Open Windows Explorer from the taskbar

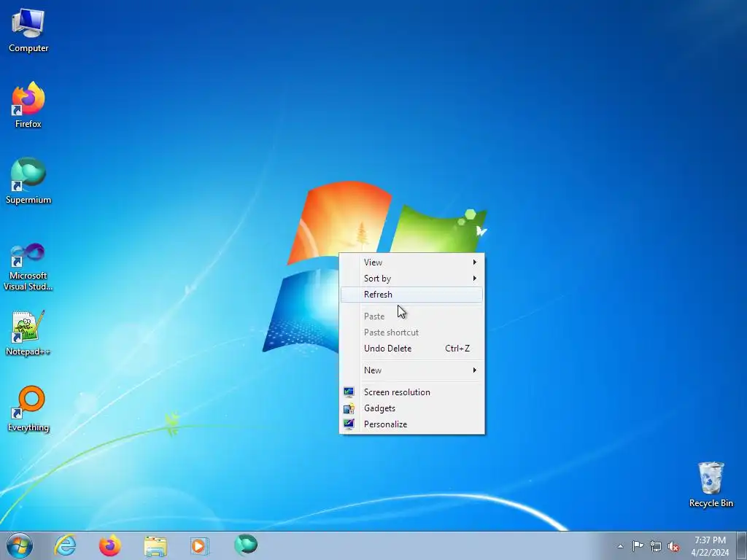coord(155,546)
